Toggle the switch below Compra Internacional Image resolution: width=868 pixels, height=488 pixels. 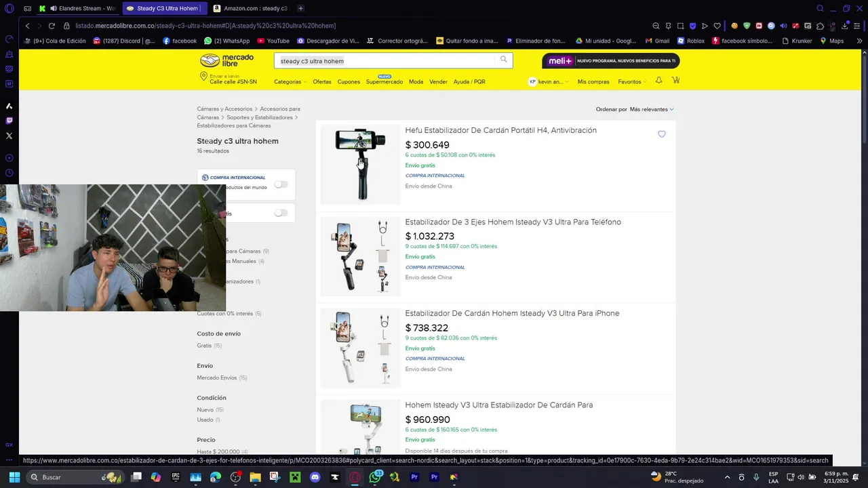click(x=281, y=213)
